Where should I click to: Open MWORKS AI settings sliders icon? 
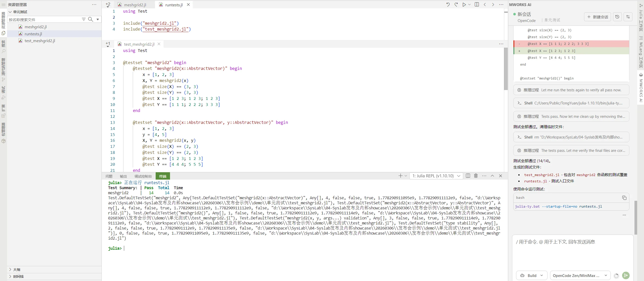click(x=628, y=17)
